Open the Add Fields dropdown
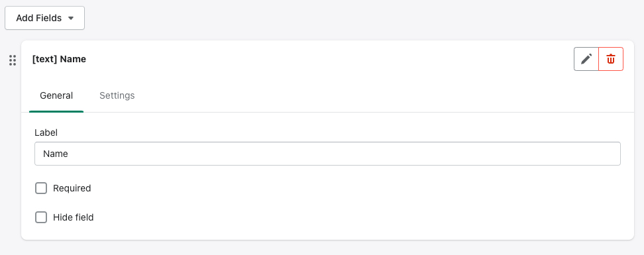The height and width of the screenshot is (255, 644). [45, 18]
